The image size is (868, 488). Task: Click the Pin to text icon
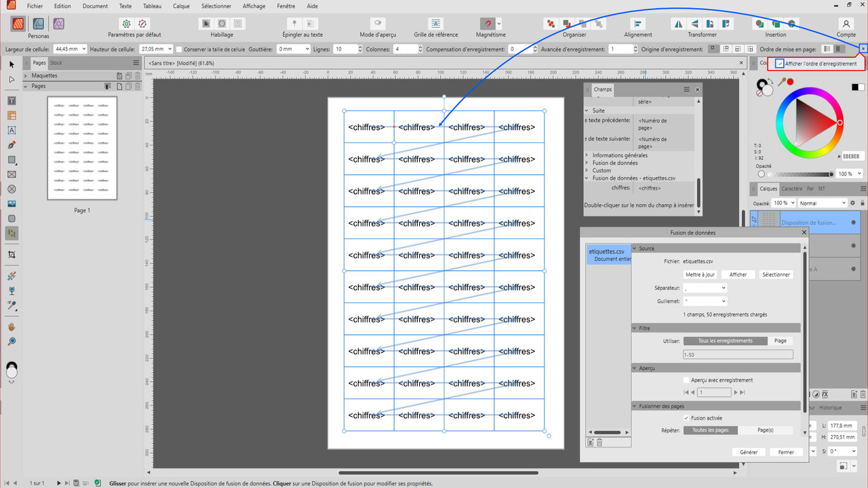[x=294, y=24]
